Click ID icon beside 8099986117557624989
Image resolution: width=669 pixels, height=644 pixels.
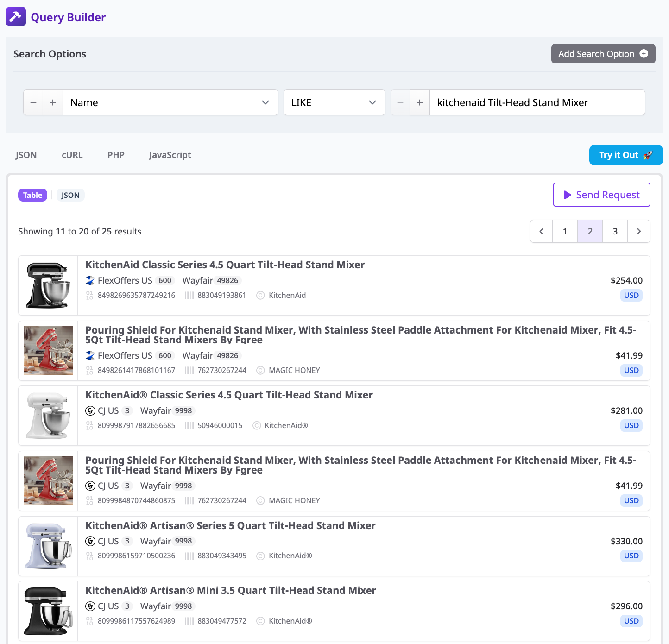[x=89, y=621]
